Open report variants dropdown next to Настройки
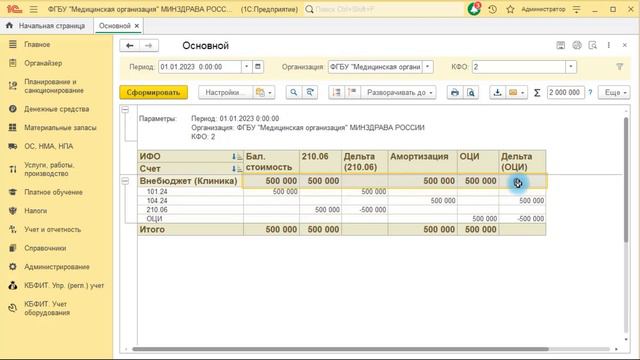640x360 pixels. point(264,92)
